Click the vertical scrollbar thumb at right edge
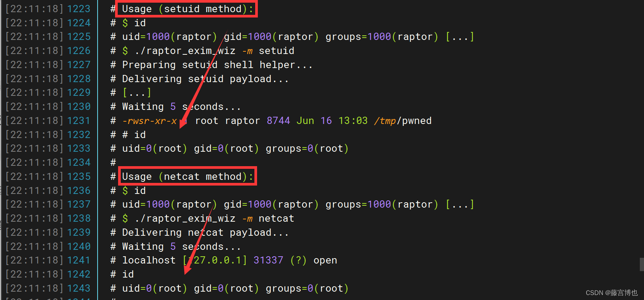This screenshot has height=300, width=644. pos(642,264)
